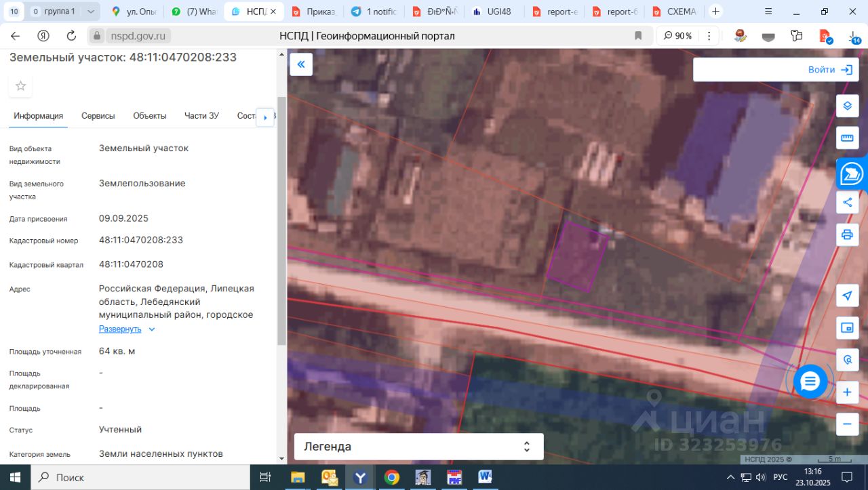Open the map layers panel

point(847,106)
